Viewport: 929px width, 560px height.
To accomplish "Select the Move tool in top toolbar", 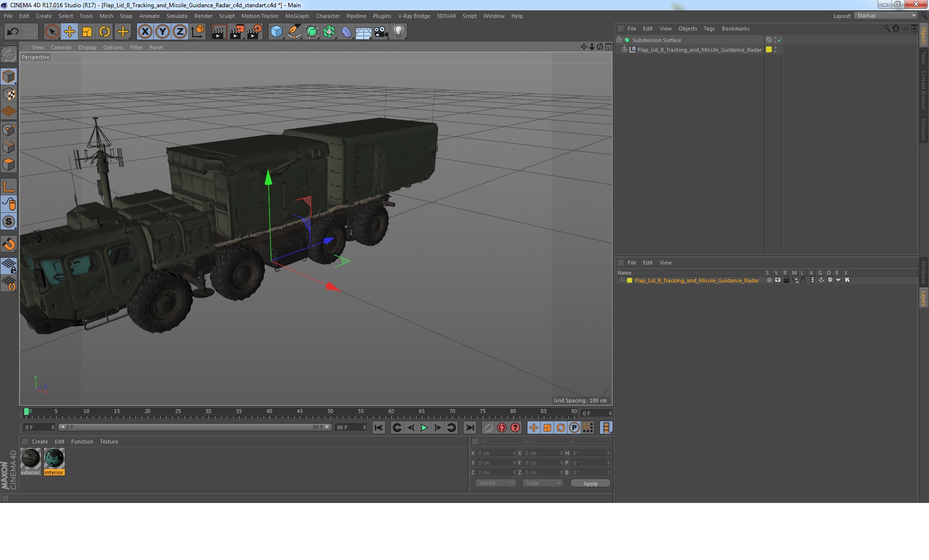I will coord(69,32).
